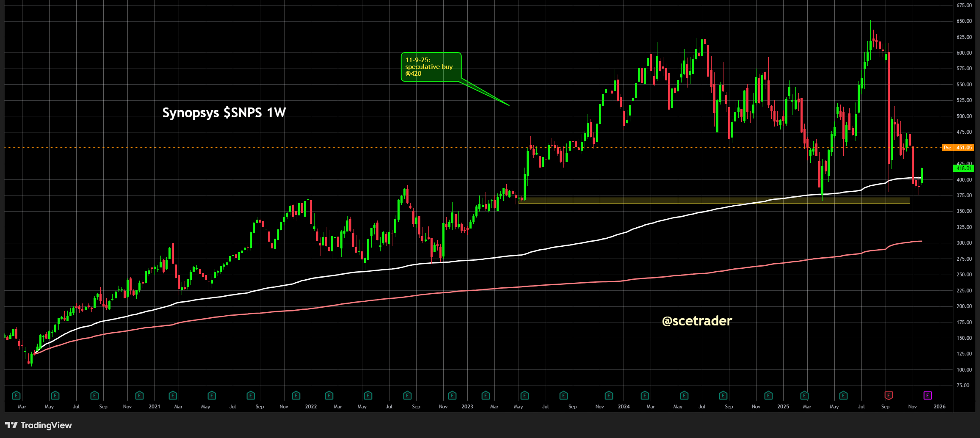Viewport: 980px width, 438px height.
Task: Click the red earnings icon near Sep 2025
Action: [889, 396]
